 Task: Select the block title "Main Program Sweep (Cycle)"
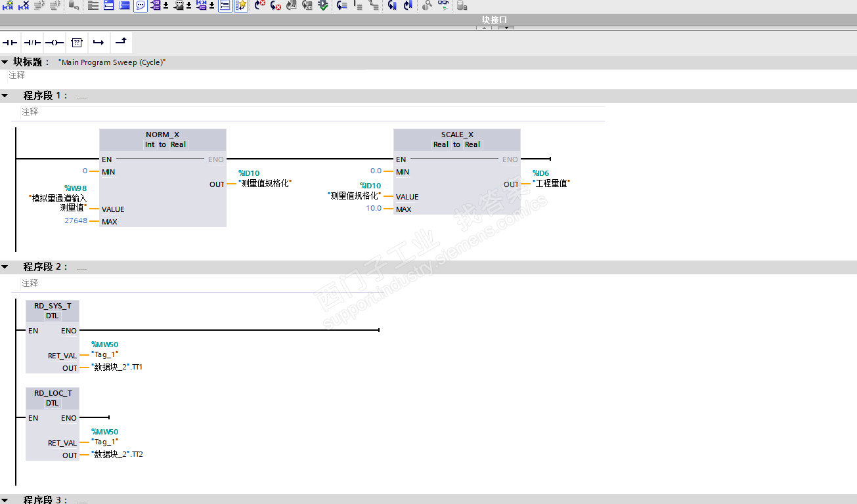pyautogui.click(x=112, y=62)
